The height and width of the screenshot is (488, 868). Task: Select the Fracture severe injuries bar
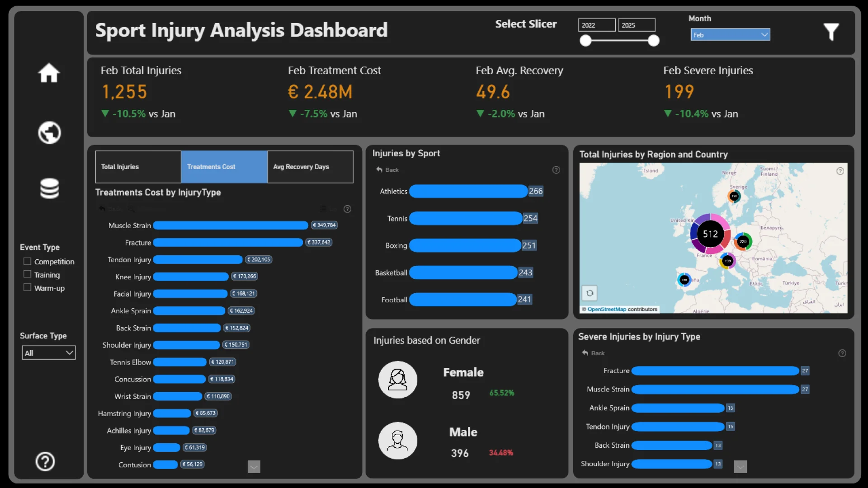[715, 371]
